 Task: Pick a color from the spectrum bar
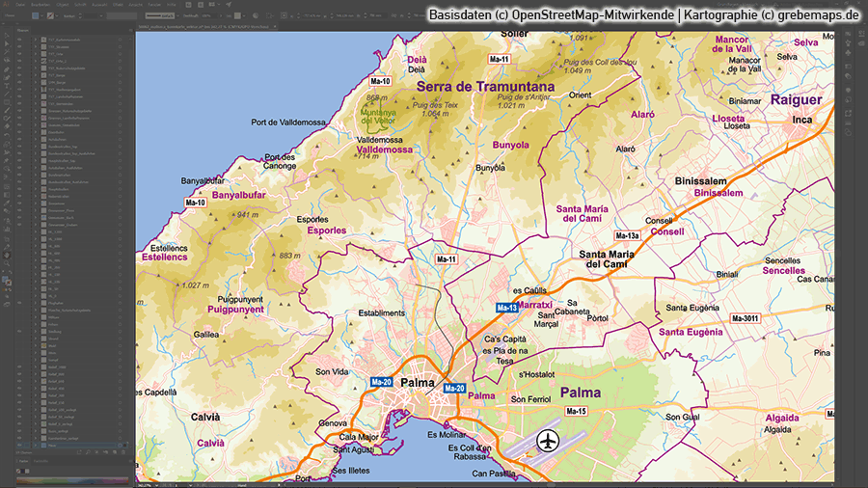(x=66, y=479)
